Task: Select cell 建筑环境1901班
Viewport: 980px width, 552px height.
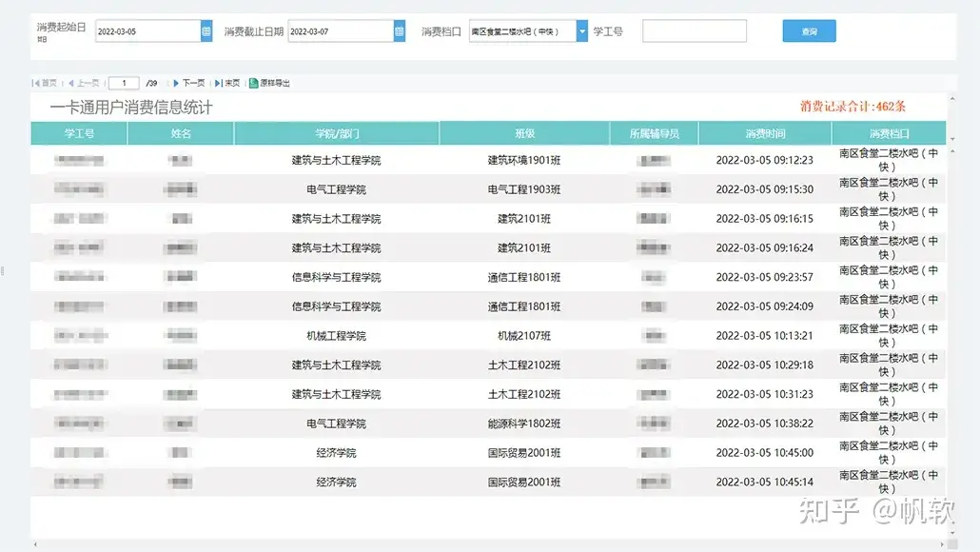Action: [524, 160]
